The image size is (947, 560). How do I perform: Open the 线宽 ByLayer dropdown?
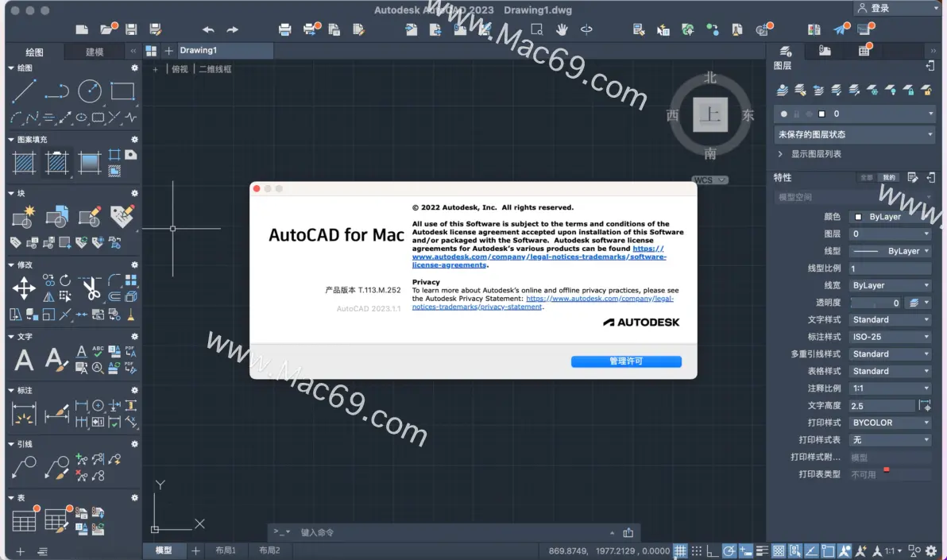890,285
